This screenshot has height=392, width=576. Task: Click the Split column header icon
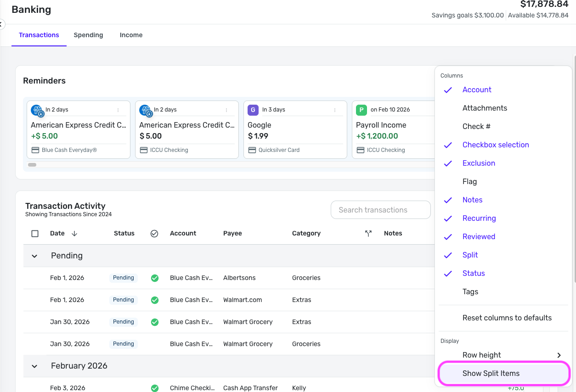click(x=368, y=234)
